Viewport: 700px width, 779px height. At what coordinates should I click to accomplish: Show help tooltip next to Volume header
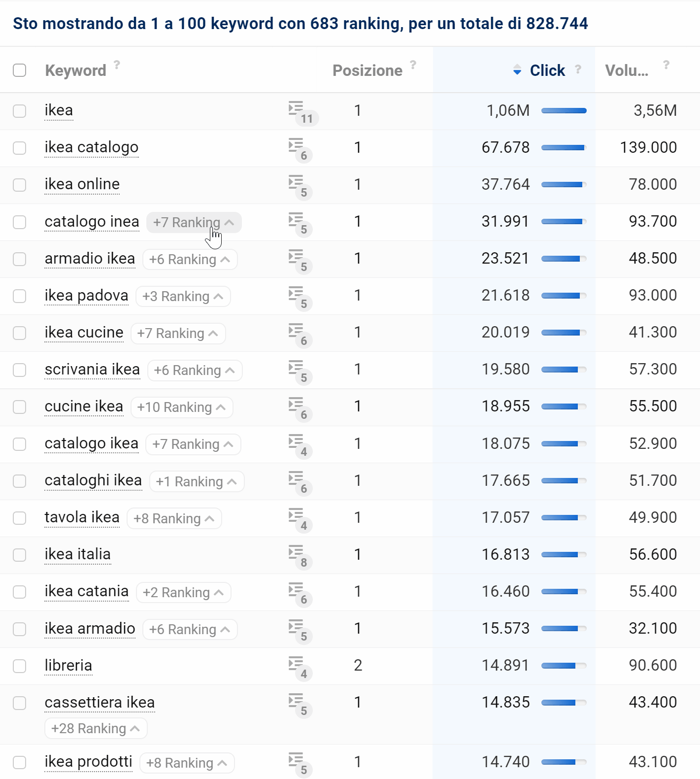pos(666,65)
